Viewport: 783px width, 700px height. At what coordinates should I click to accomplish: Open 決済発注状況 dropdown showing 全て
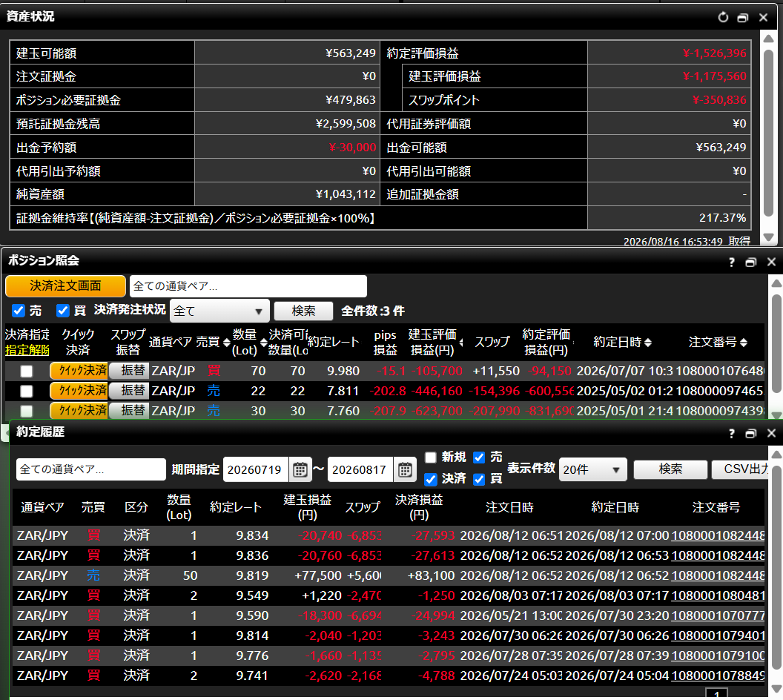(219, 311)
